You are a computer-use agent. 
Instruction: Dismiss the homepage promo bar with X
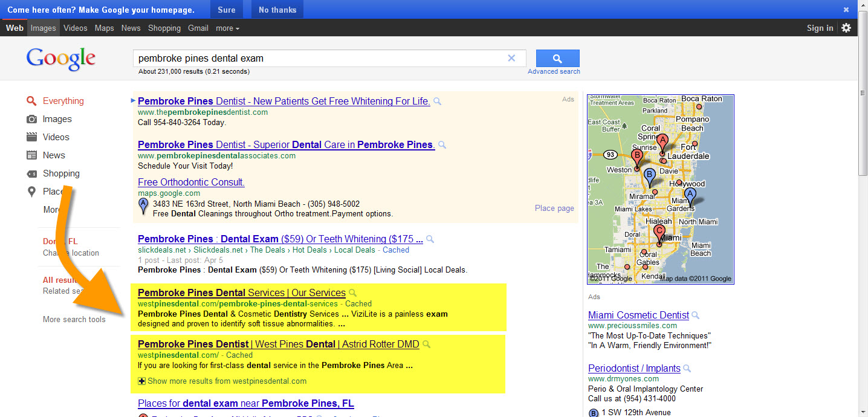846,10
